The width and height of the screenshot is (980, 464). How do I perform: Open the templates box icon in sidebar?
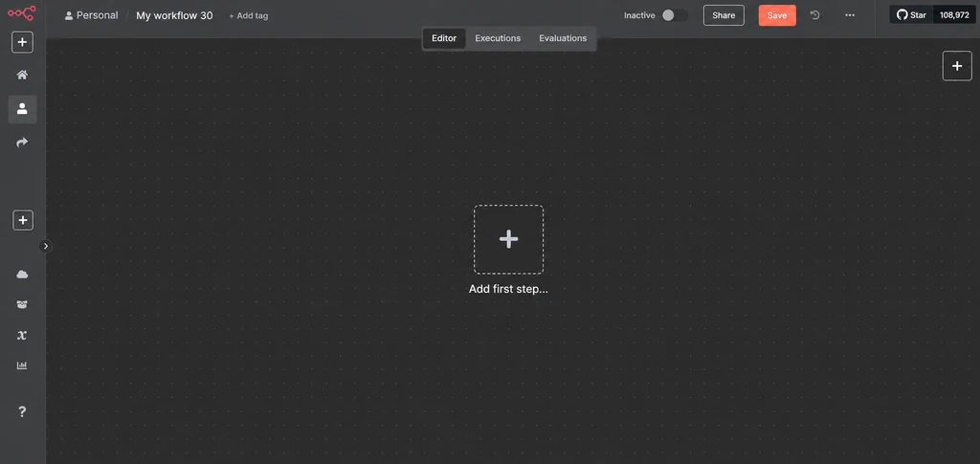pyautogui.click(x=22, y=305)
